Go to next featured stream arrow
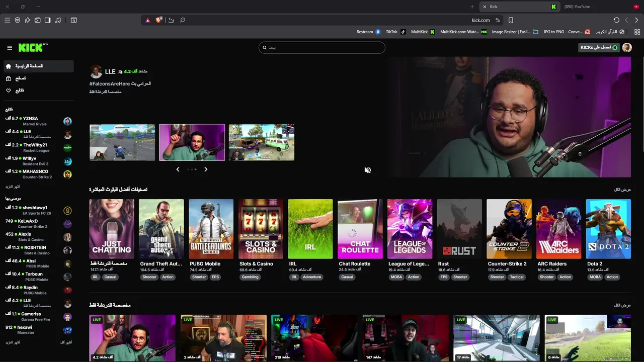This screenshot has height=362, width=644. tap(206, 169)
